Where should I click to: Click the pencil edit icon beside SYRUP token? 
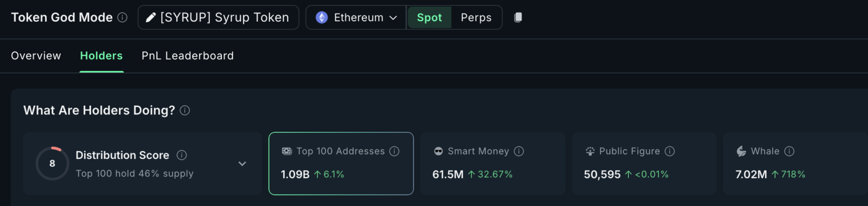(151, 17)
